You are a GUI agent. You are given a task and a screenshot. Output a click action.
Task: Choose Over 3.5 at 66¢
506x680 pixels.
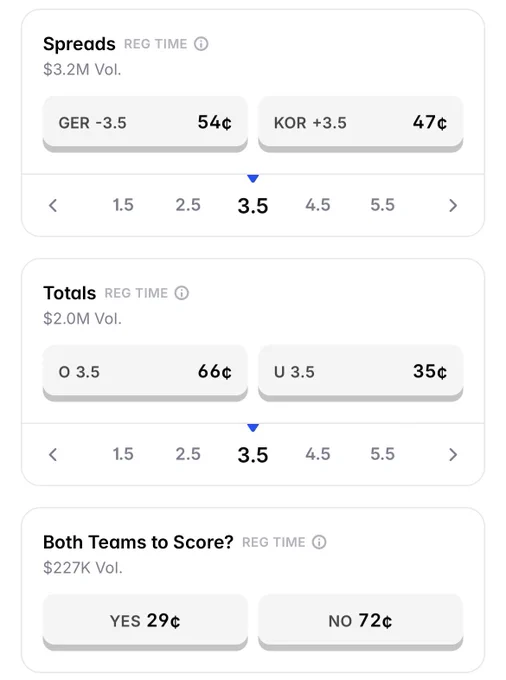(145, 373)
